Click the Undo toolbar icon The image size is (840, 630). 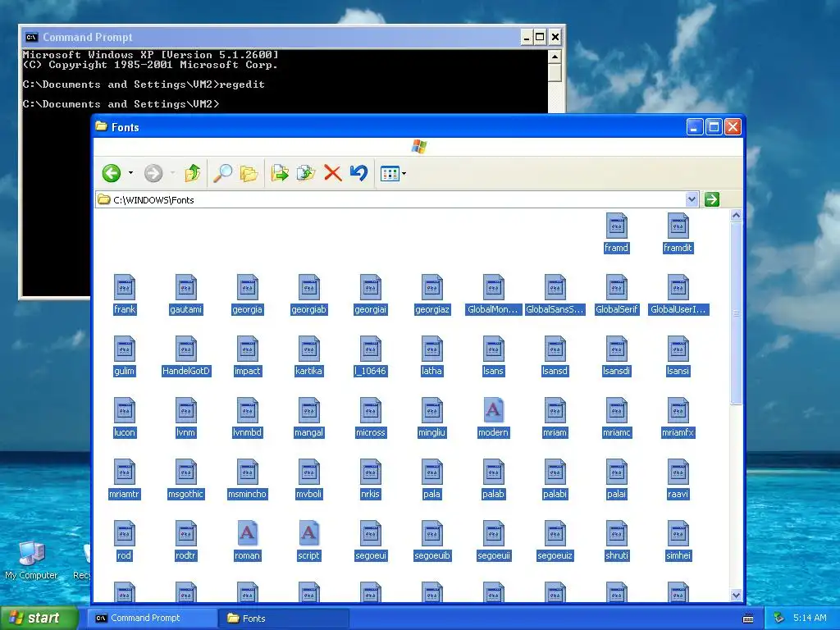pos(358,173)
